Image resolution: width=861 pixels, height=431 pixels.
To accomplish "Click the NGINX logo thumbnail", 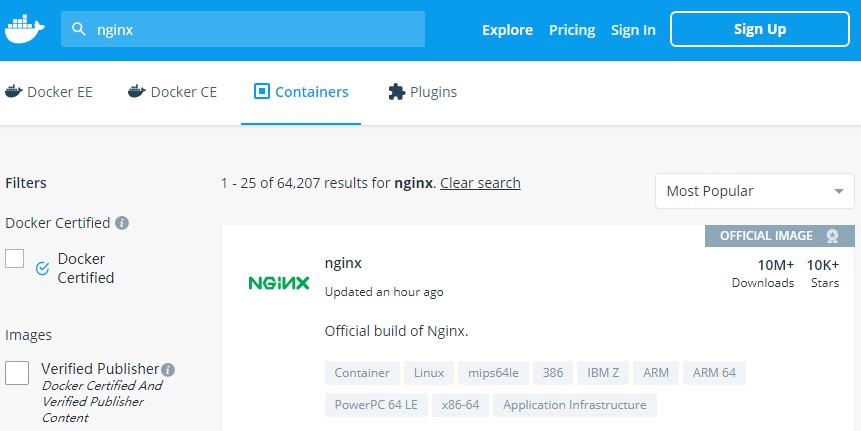I will 279,283.
